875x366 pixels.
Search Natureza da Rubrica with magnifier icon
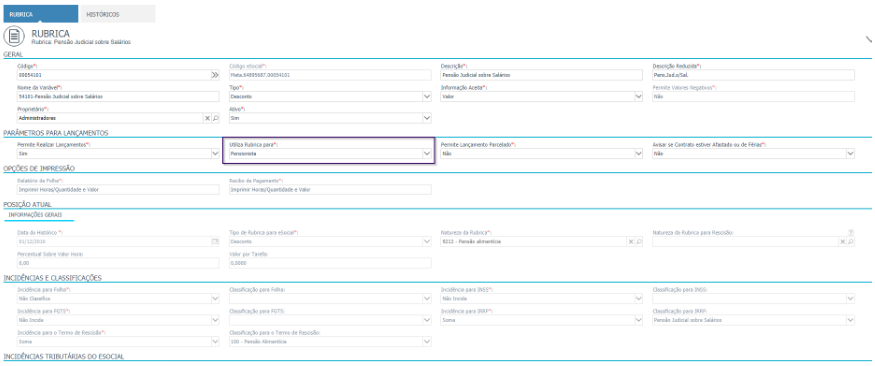(640, 242)
